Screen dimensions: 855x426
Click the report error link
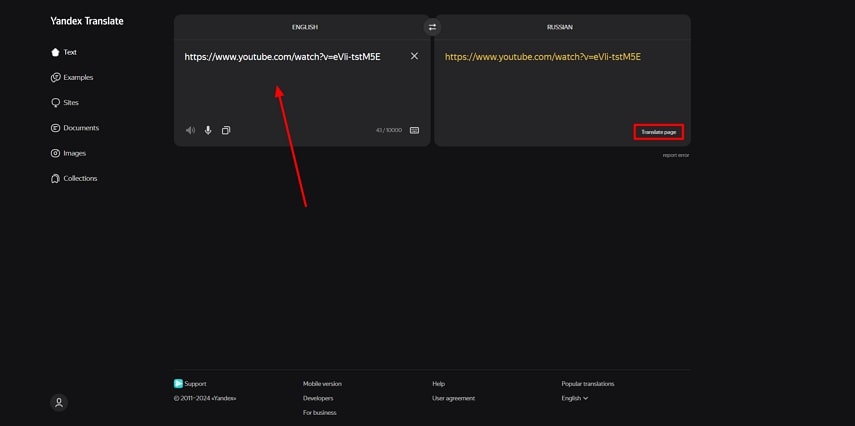pyautogui.click(x=676, y=155)
